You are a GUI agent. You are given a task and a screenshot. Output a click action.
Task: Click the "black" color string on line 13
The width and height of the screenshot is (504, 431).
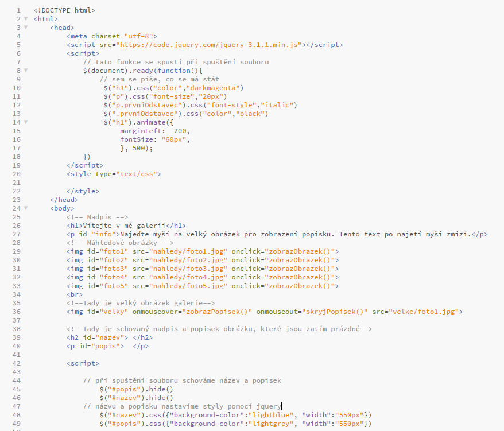[250, 114]
